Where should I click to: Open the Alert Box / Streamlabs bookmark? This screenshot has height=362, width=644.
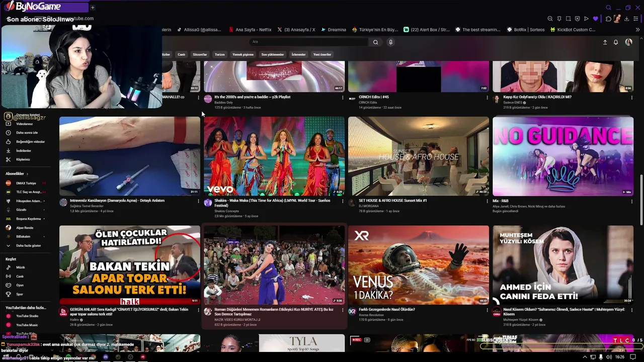427,30
